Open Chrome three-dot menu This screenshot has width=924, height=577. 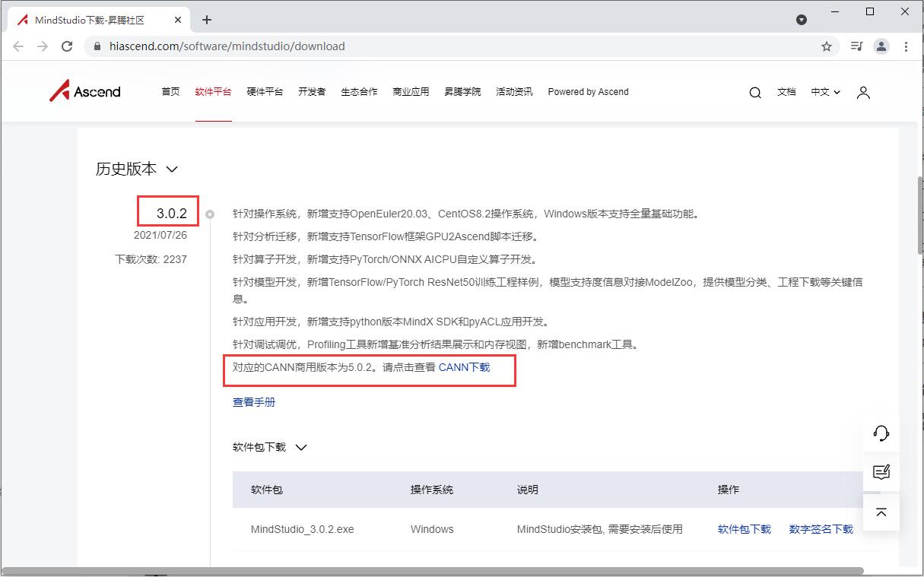click(x=906, y=46)
